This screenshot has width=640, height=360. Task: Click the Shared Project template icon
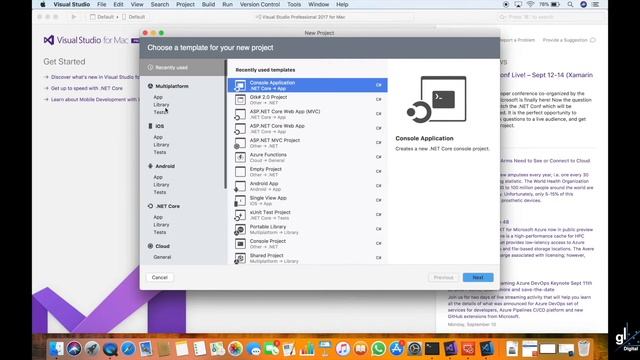click(240, 258)
